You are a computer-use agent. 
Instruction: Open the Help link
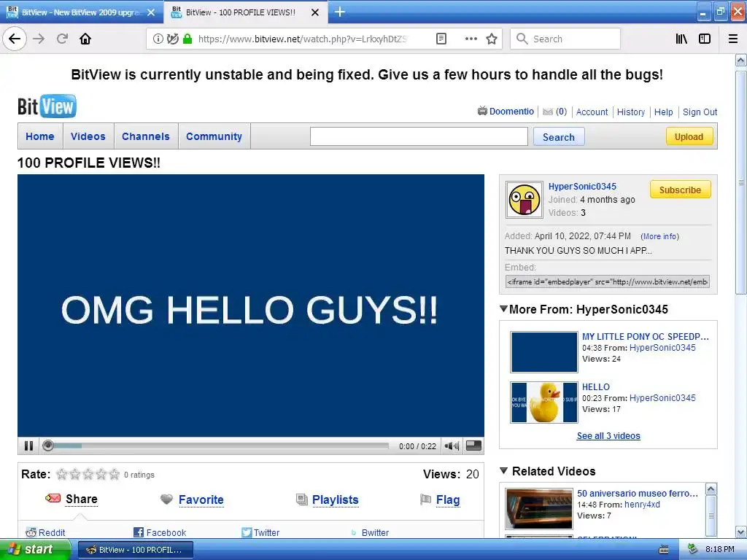663,112
